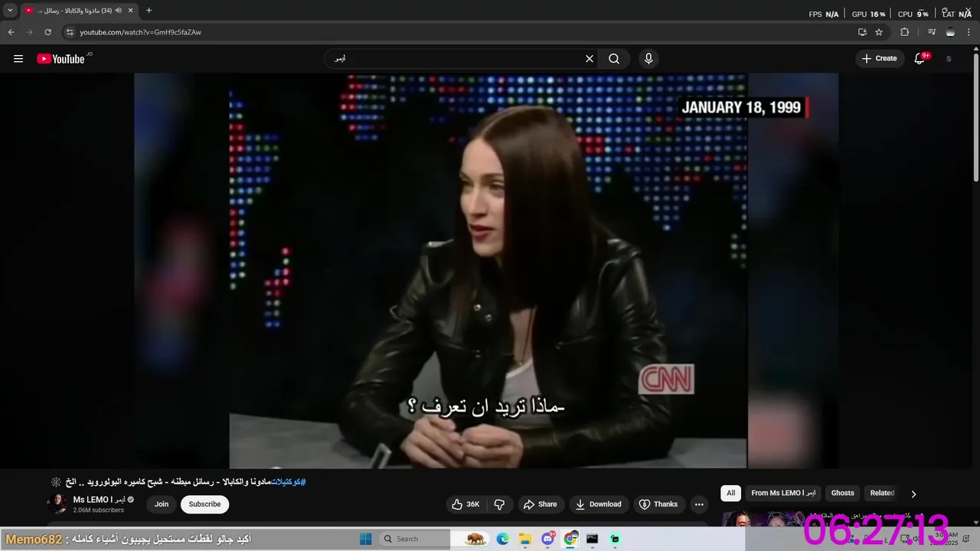Switch to Chrome in the taskbar

(x=570, y=539)
